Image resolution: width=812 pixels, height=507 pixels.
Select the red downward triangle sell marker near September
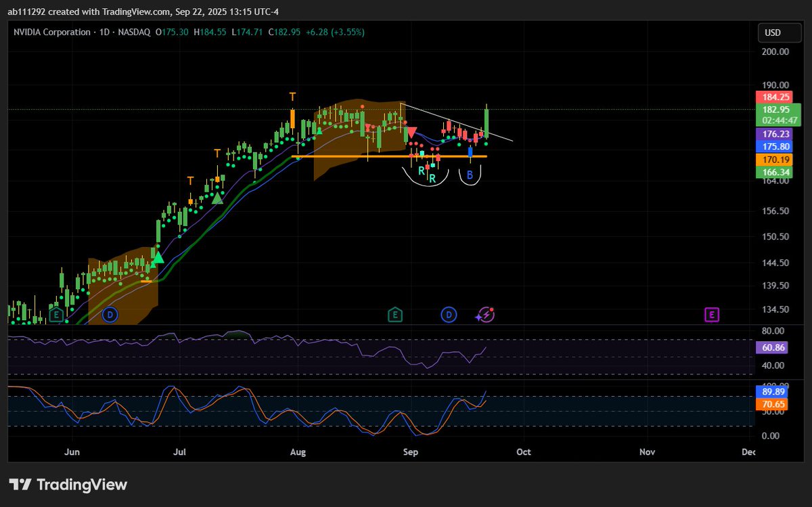coord(411,131)
